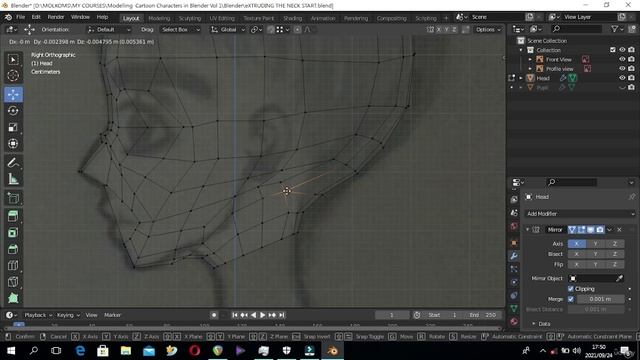The image size is (640, 360).
Task: Open the Add Modifier dropdown
Action: coord(579,214)
